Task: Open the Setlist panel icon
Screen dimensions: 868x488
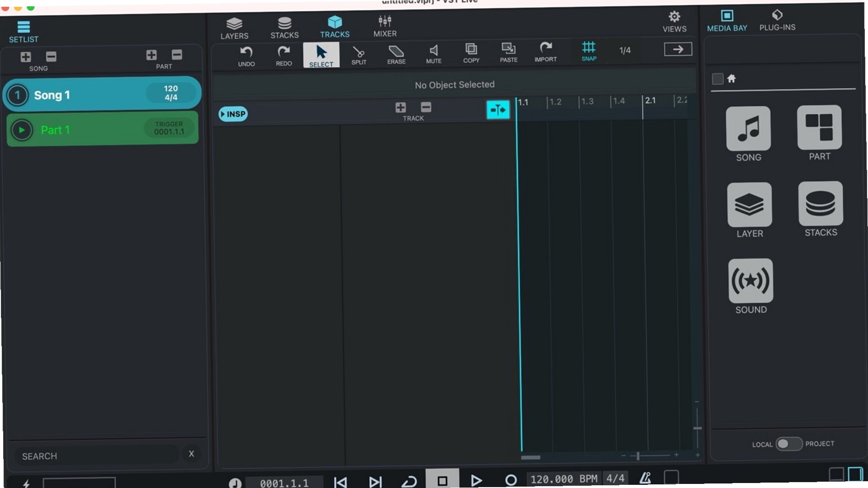Action: click(23, 27)
